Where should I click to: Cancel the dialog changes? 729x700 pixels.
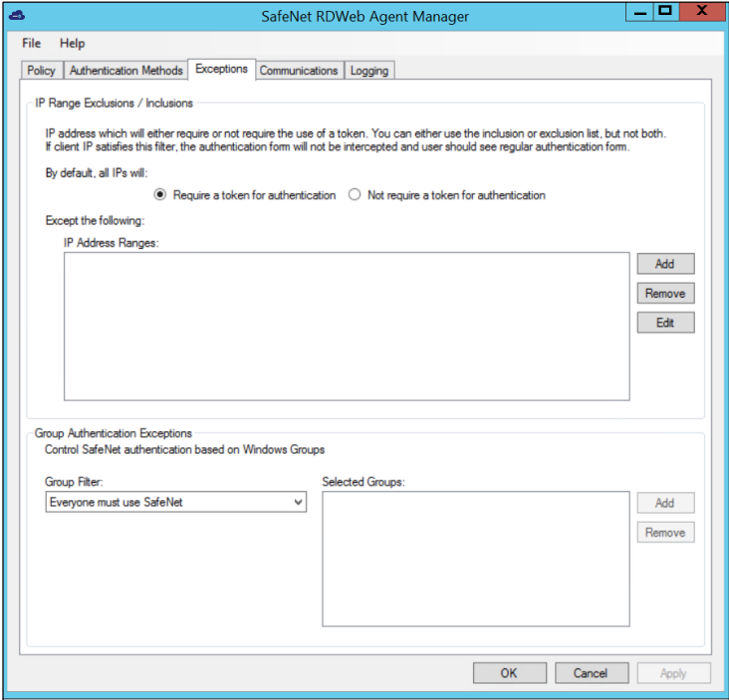592,673
